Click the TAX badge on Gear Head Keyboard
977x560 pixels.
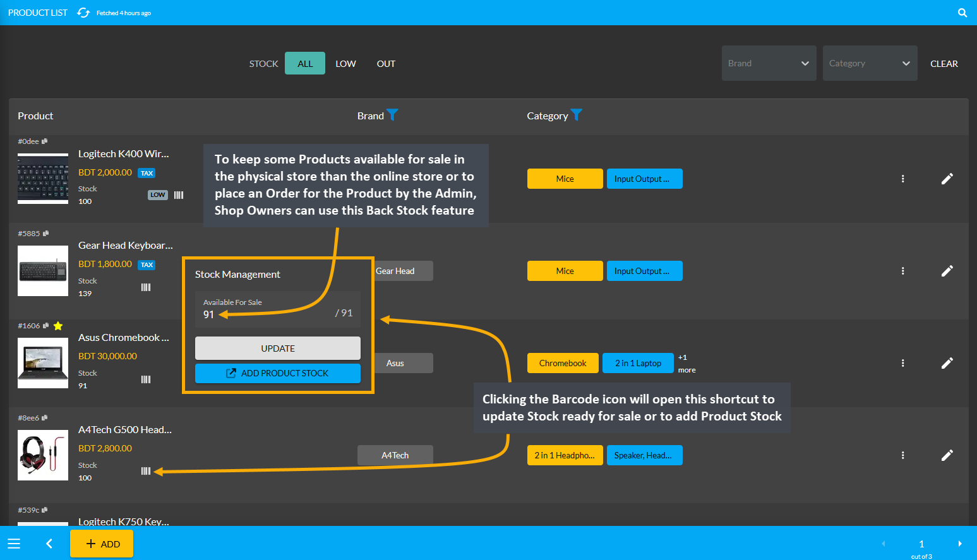pyautogui.click(x=147, y=265)
